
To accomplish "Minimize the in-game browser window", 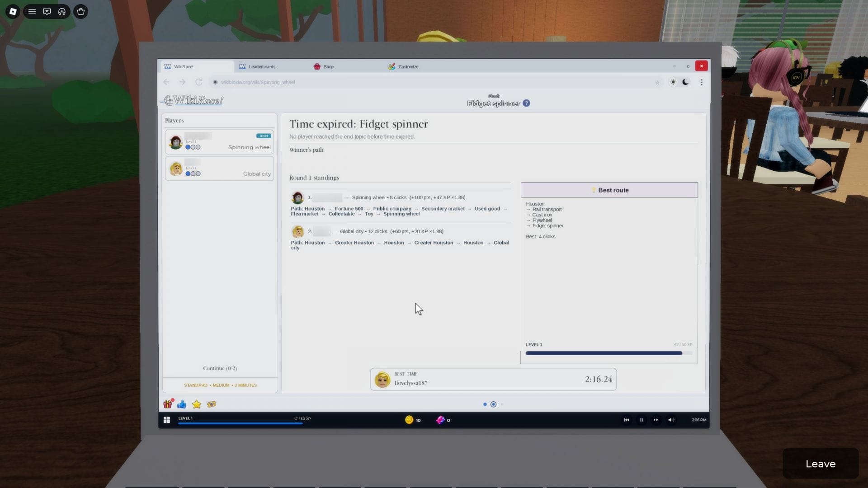I will pos(674,66).
